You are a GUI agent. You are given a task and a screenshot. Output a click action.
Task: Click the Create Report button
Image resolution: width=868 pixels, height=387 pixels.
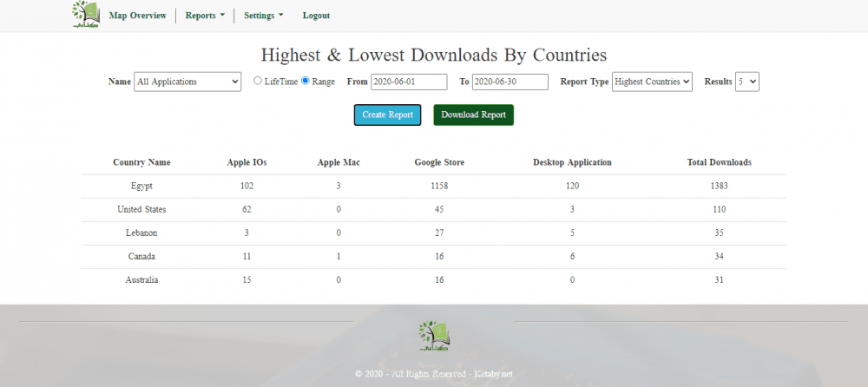click(x=387, y=115)
